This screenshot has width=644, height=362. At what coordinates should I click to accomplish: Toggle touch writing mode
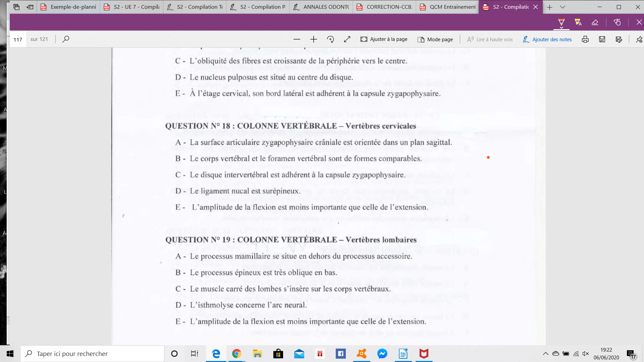click(x=617, y=22)
